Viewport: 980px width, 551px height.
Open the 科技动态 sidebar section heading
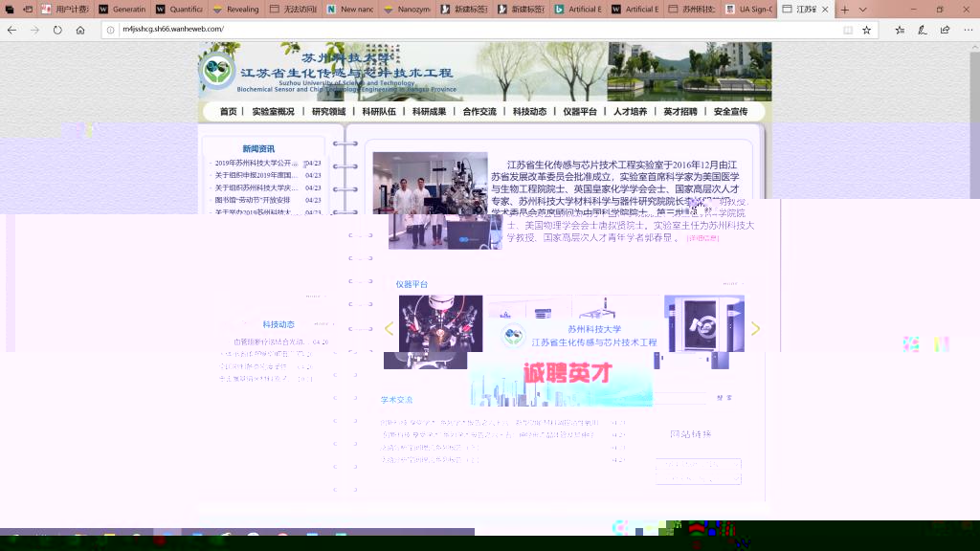(x=278, y=325)
